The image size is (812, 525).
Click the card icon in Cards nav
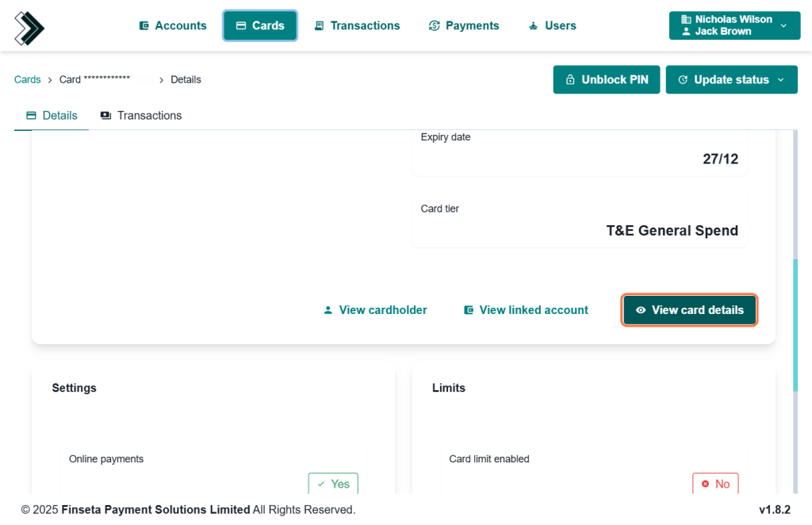(241, 25)
